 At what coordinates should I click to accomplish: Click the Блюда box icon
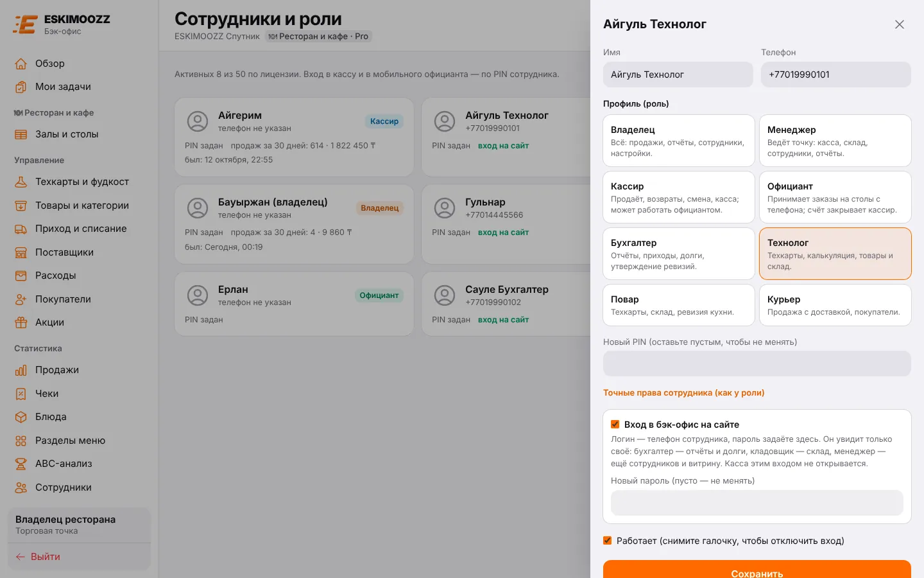[21, 417]
